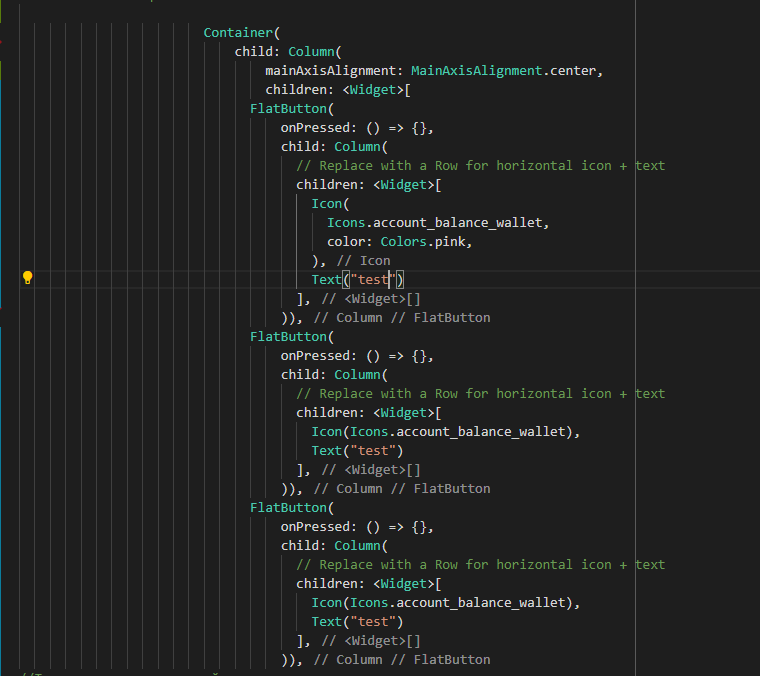Screen dimensions: 760x676
Task: Click the "color" property label
Action: [x=346, y=241]
